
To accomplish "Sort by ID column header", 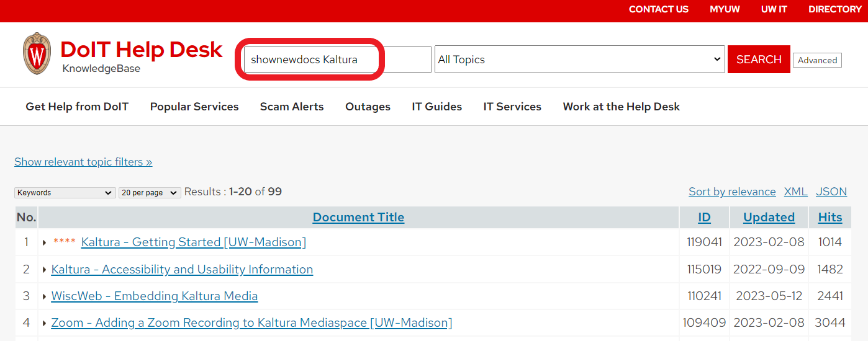I will [704, 217].
